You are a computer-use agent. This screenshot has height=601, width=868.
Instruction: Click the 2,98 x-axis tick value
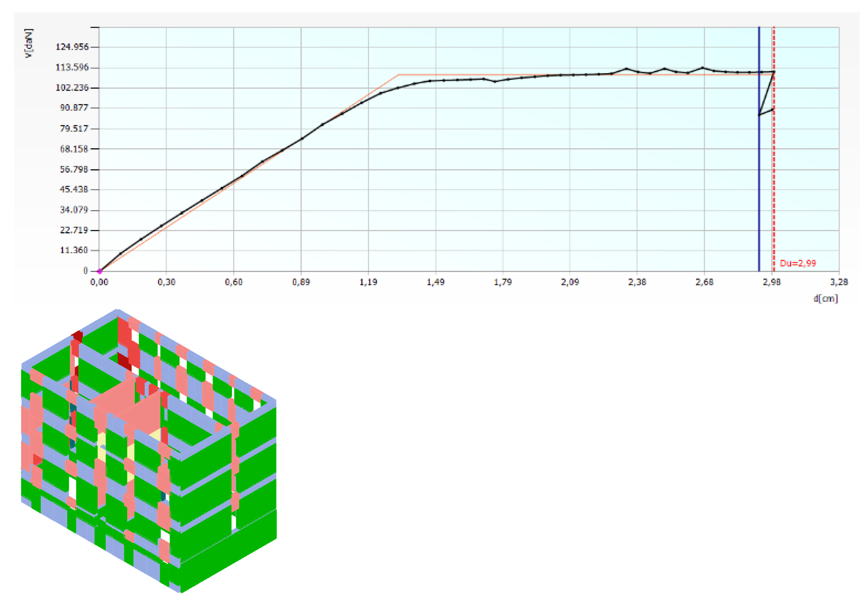[x=772, y=282]
